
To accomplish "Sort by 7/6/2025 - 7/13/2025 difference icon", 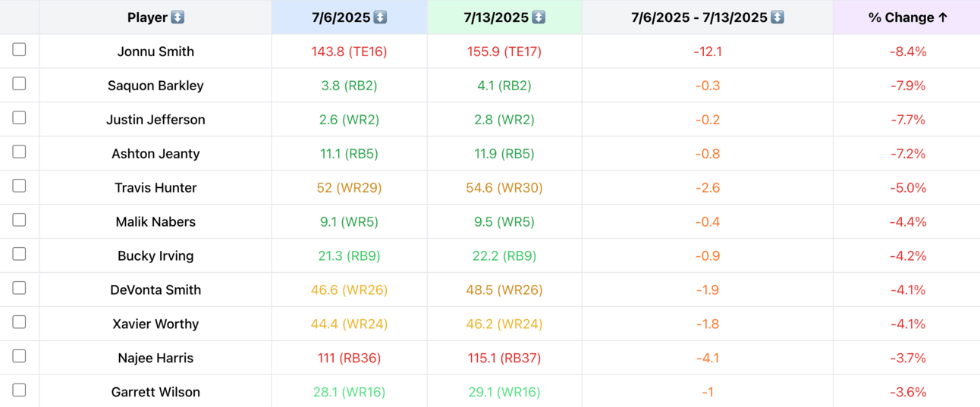I will click(777, 17).
